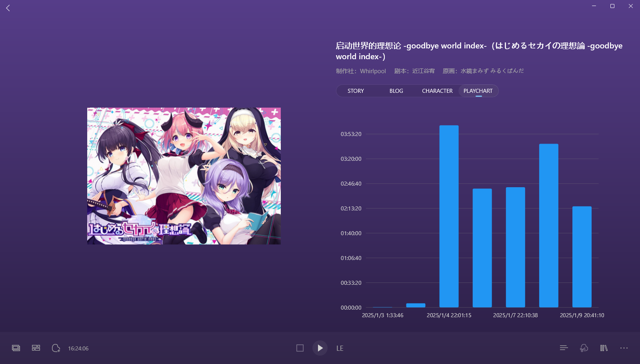The image size is (640, 364).
Task: Close the application window
Action: coord(631,6)
